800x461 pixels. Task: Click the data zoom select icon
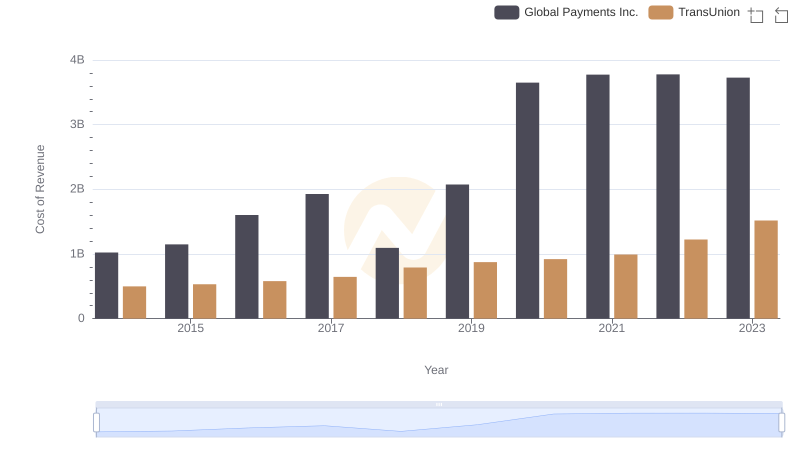point(756,15)
